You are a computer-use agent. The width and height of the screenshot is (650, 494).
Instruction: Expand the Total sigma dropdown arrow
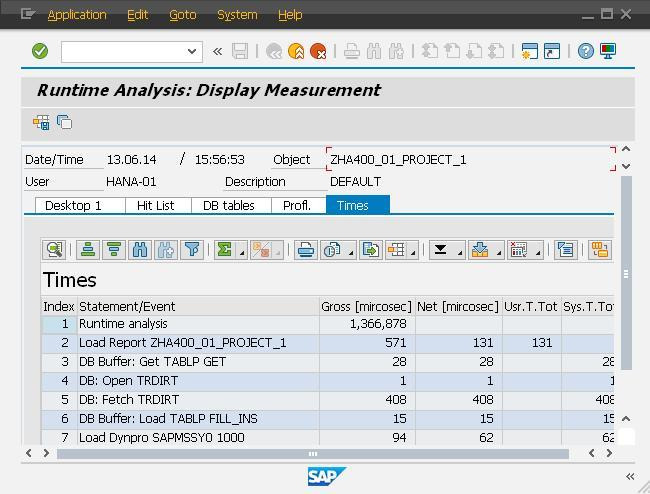[x=242, y=252]
